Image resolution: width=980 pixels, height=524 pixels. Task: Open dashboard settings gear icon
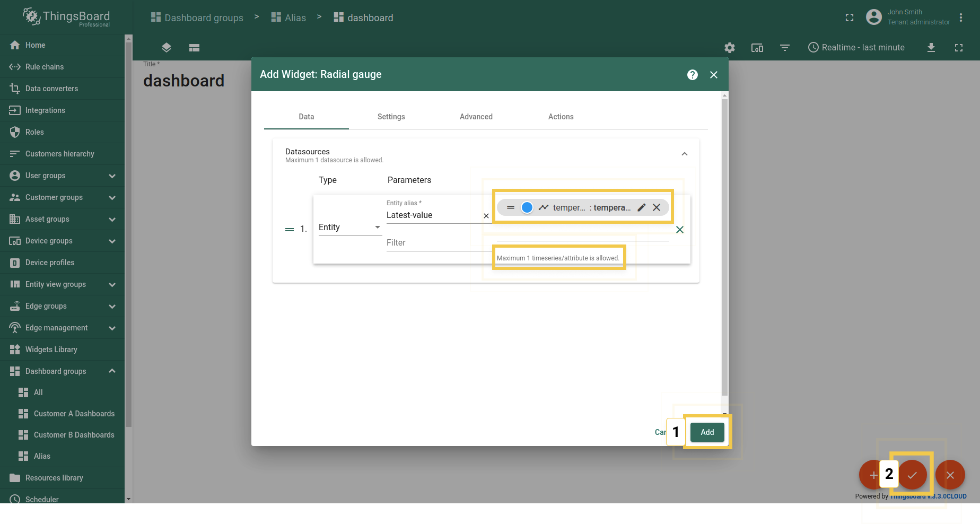coord(730,48)
